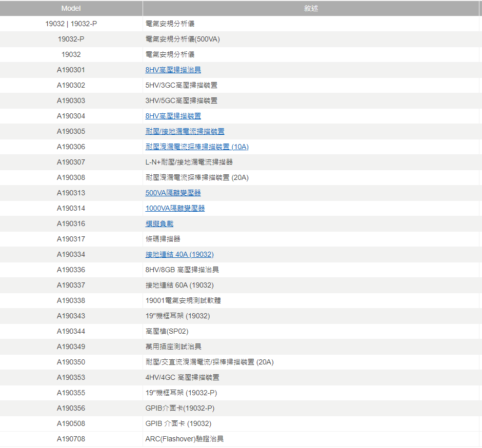Click model cell A190338
This screenshot has width=482, height=448.
71,300
